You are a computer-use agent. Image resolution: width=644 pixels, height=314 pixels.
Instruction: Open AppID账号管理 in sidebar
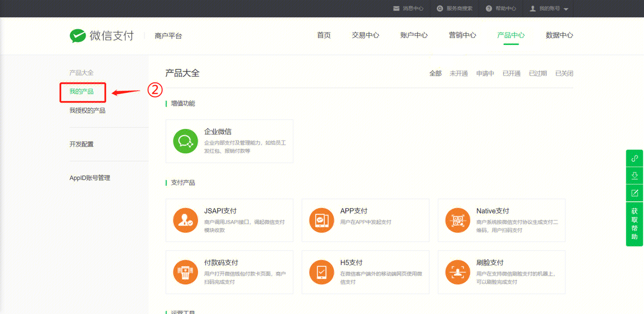click(x=90, y=178)
